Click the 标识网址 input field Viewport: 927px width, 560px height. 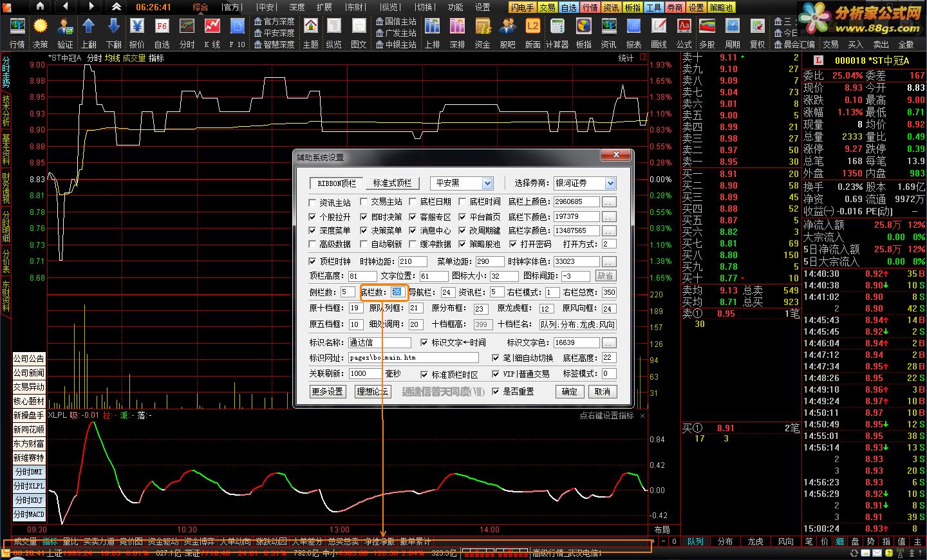(414, 358)
